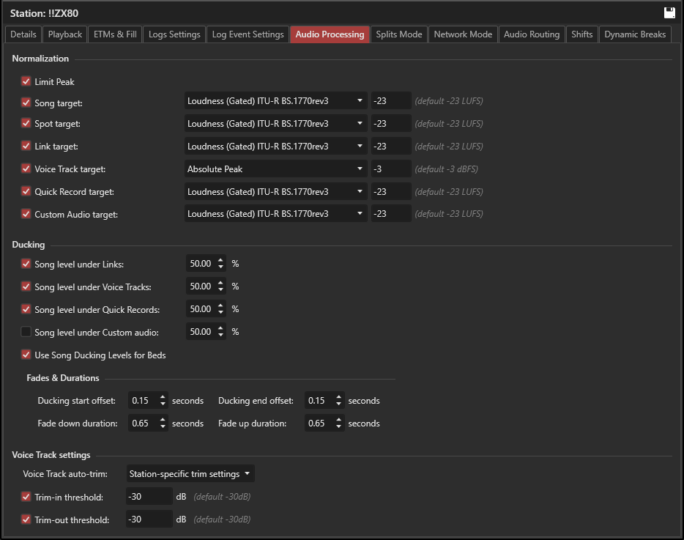Click the save disk icon
Image resolution: width=684 pixels, height=540 pixels.
pos(669,13)
